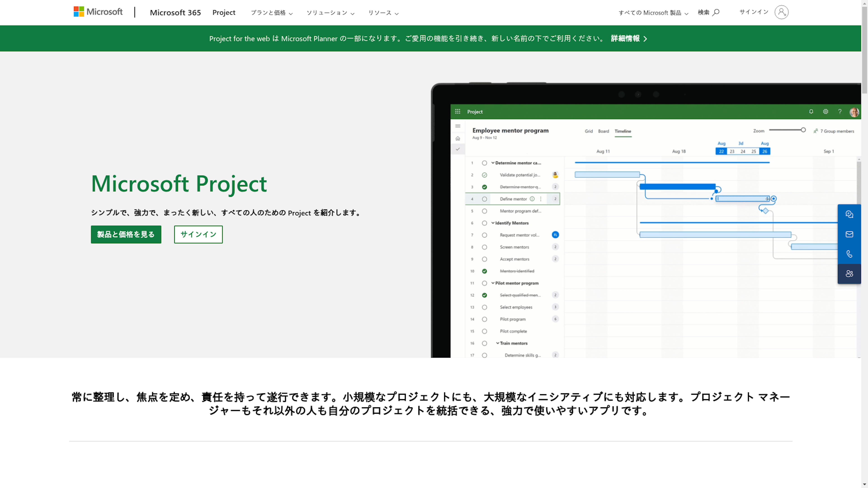The width and height of the screenshot is (868, 488).
Task: Click the Accept mentors task name
Action: (514, 259)
